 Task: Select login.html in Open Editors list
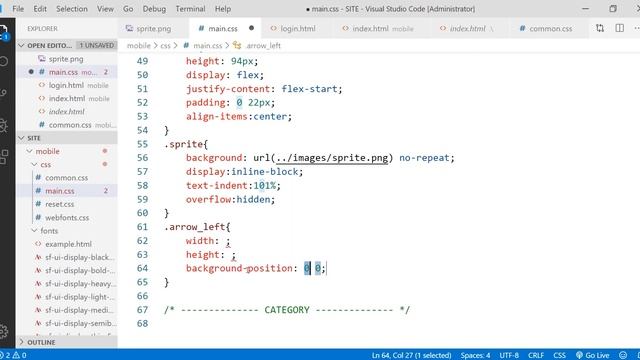pyautogui.click(x=66, y=85)
